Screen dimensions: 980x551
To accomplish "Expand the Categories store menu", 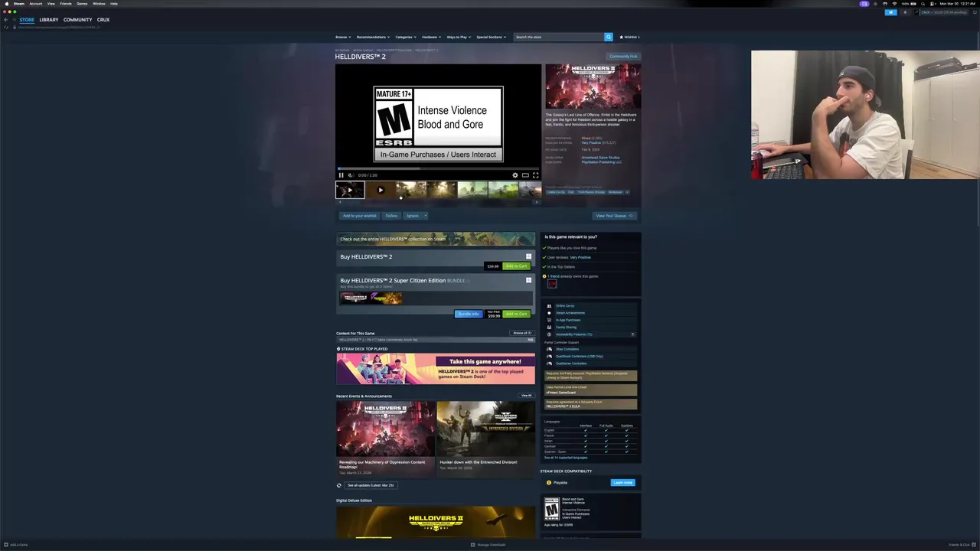I will click(406, 37).
